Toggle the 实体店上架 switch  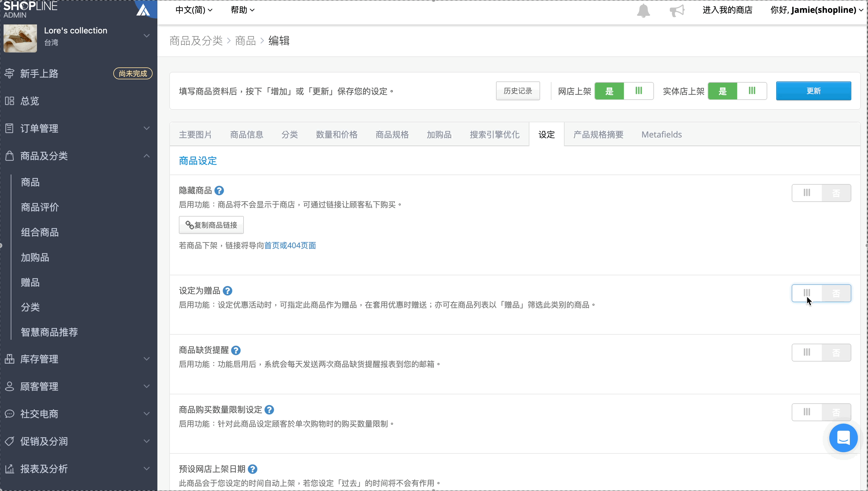(x=737, y=91)
